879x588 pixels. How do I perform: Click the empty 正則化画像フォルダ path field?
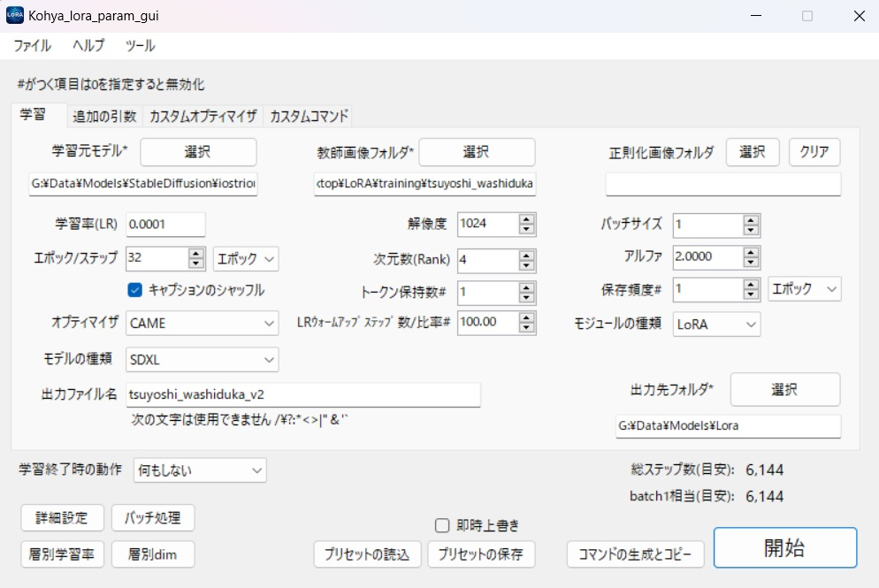[723, 184]
